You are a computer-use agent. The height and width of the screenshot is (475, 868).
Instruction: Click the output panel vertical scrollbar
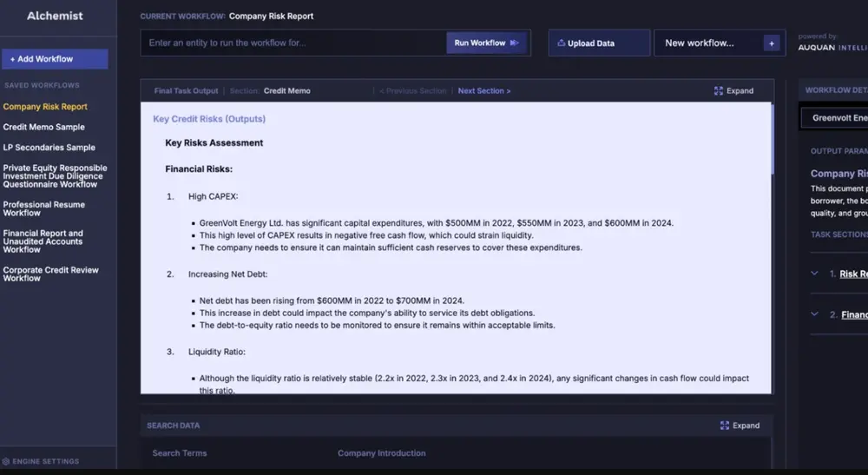click(773, 139)
